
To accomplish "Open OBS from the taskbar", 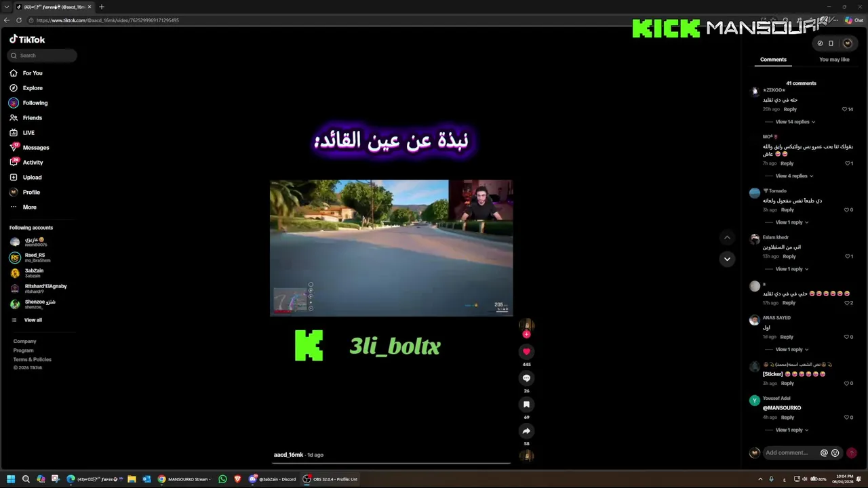I will (330, 479).
